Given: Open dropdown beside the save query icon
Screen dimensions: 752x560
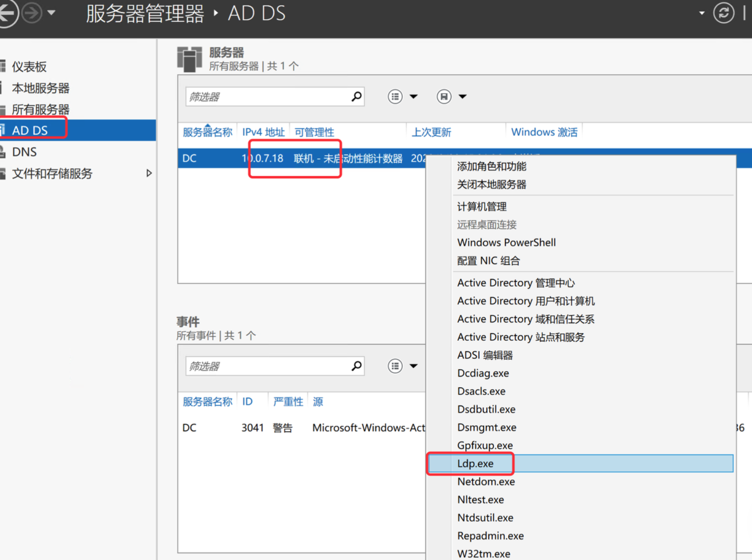Looking at the screenshot, I should [463, 96].
